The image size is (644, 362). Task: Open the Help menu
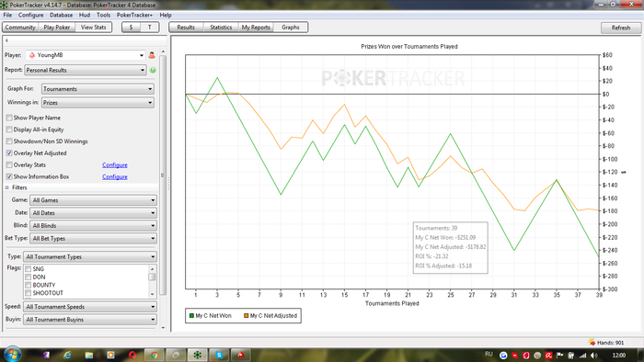click(166, 16)
